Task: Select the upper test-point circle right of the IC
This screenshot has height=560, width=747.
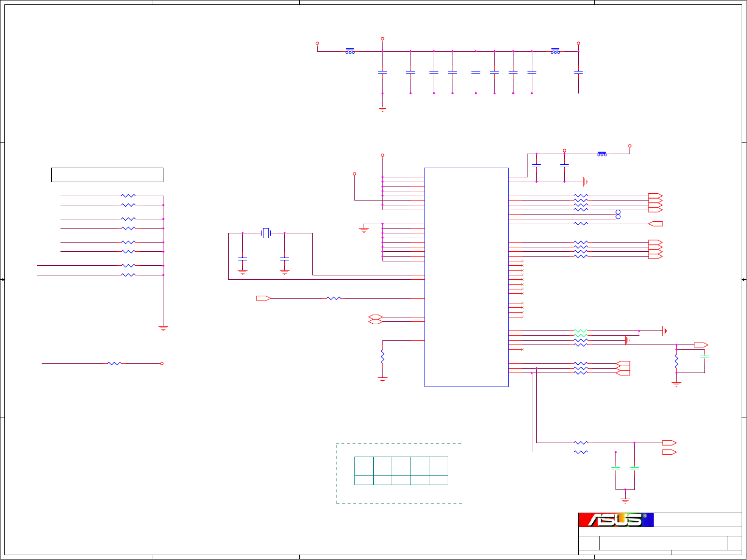Action: [x=618, y=212]
